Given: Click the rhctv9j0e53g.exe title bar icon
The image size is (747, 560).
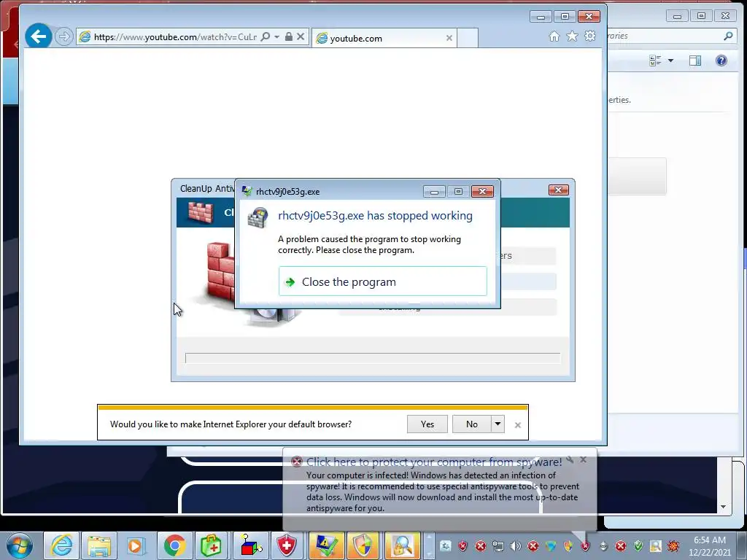Looking at the screenshot, I should click(x=247, y=192).
